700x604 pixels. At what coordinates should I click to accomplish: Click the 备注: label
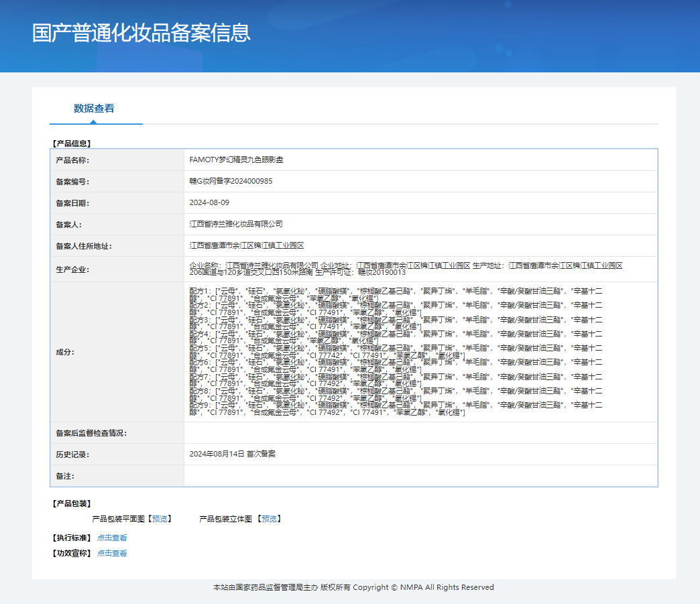point(65,477)
